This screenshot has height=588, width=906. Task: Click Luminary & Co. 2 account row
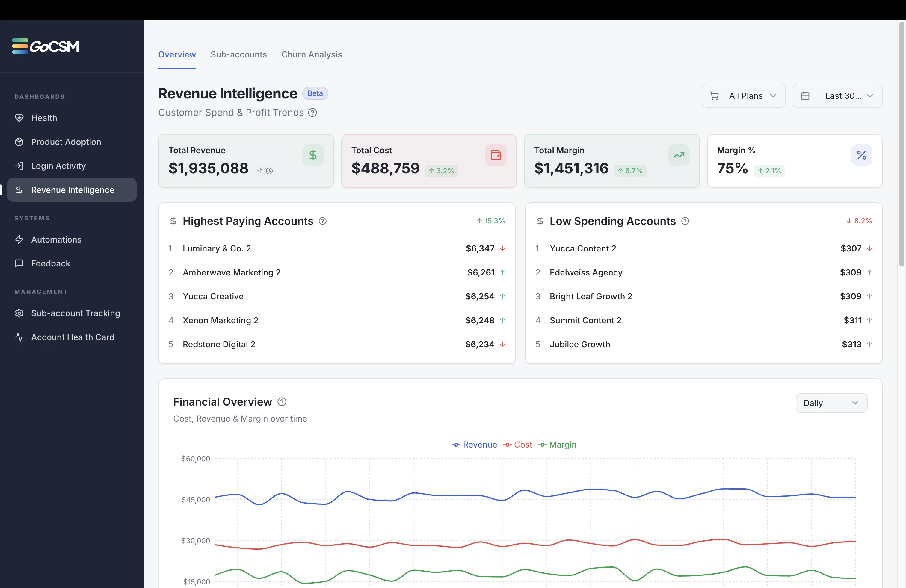point(337,248)
